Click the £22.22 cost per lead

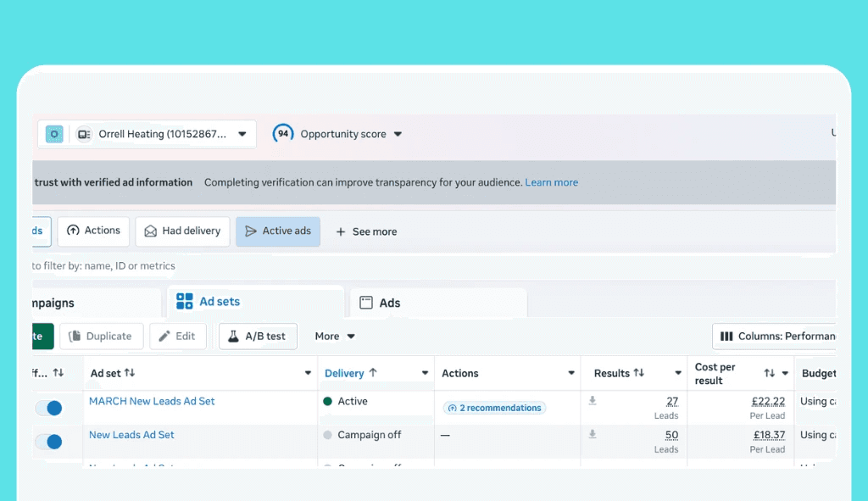click(x=768, y=401)
